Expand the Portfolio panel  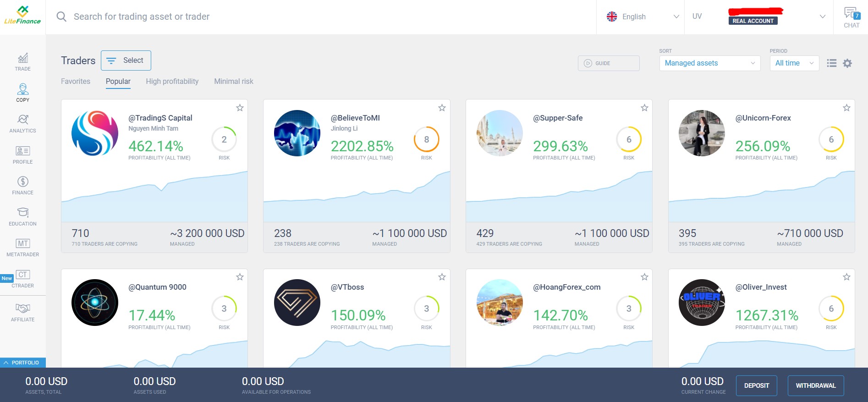(x=23, y=363)
